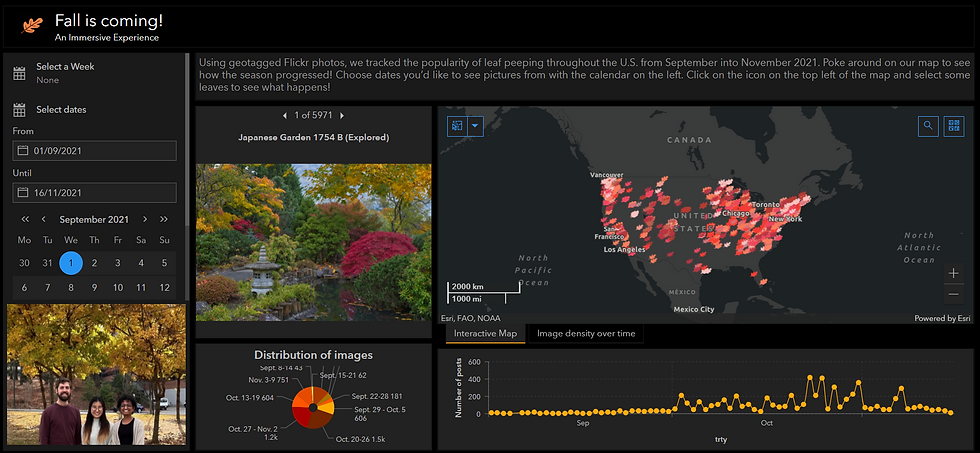Click the Esri, FAO, NOAA attribution text
This screenshot has width=980, height=453.
(x=471, y=318)
